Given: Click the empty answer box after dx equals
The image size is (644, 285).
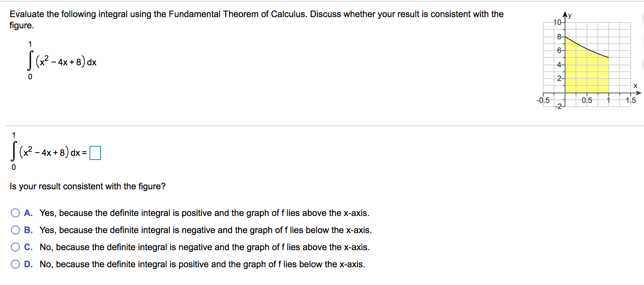Looking at the screenshot, I should [x=95, y=153].
